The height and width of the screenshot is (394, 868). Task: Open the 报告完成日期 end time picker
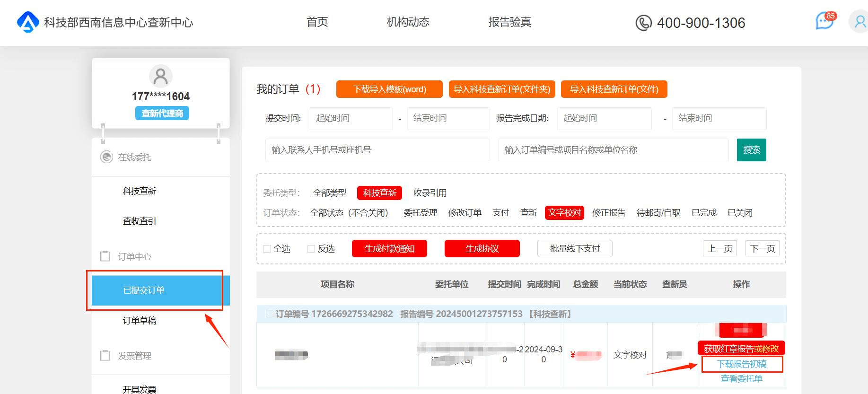719,118
